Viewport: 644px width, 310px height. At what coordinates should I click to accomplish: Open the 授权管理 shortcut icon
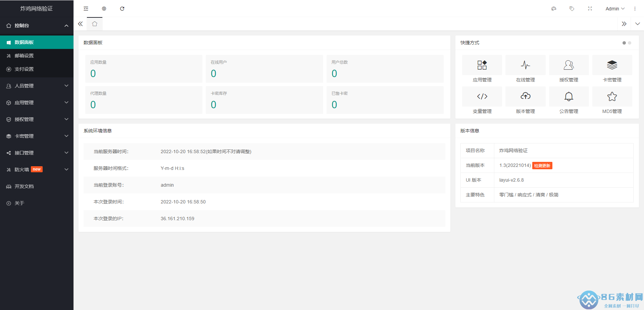pyautogui.click(x=568, y=65)
